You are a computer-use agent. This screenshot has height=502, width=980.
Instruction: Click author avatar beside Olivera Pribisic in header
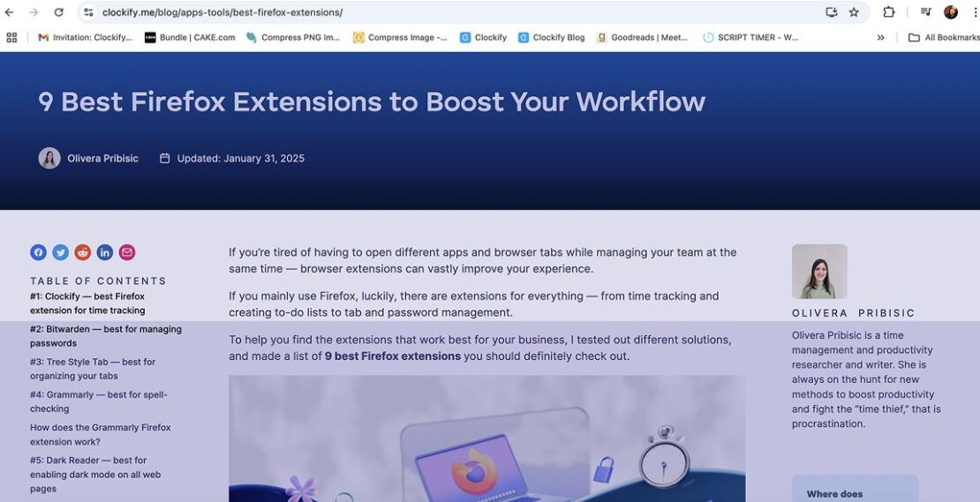[49, 158]
